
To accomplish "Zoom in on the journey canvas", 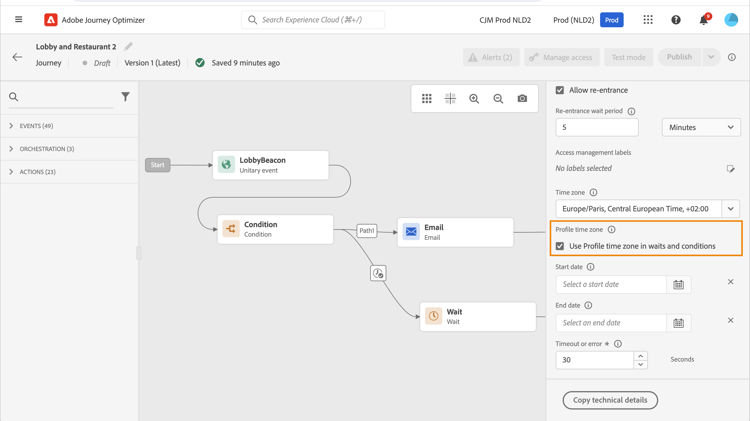I will click(474, 99).
